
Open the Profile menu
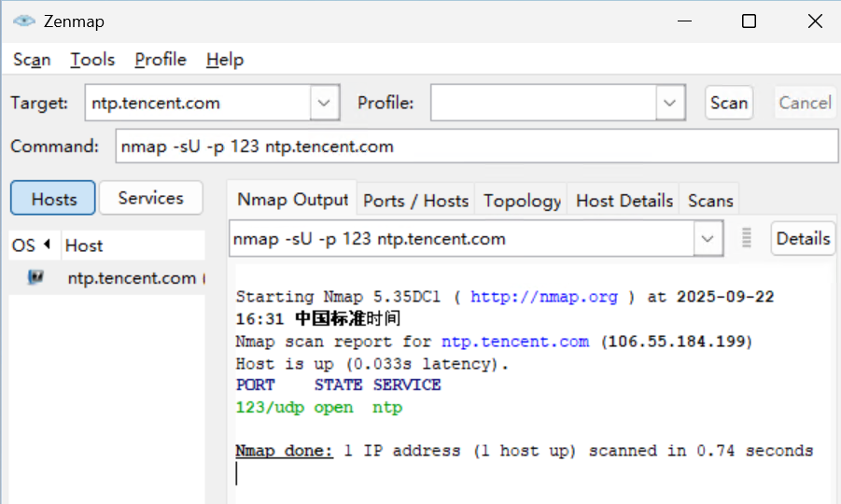(x=161, y=60)
